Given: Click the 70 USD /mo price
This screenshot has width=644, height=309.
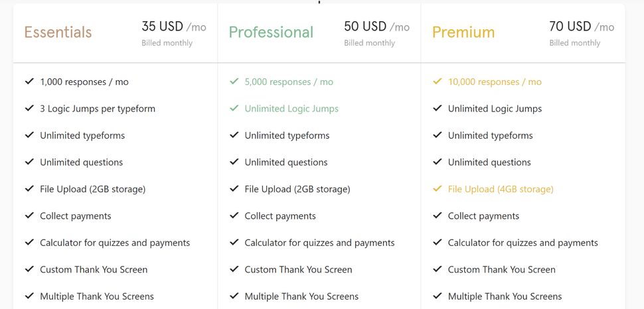Looking at the screenshot, I should [x=582, y=27].
